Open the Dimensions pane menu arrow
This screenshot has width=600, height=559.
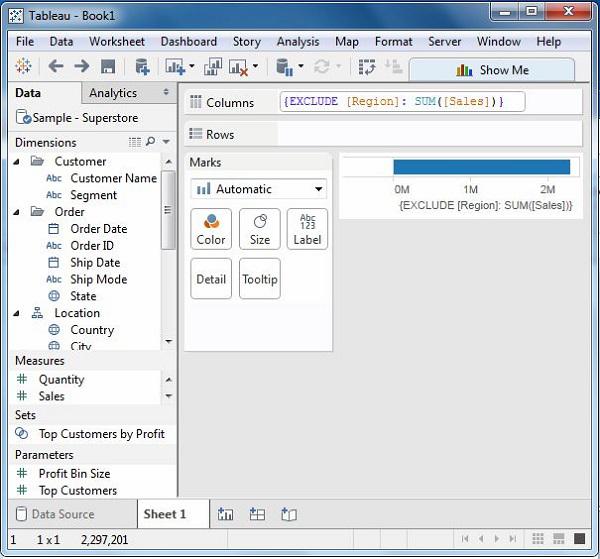(x=166, y=142)
